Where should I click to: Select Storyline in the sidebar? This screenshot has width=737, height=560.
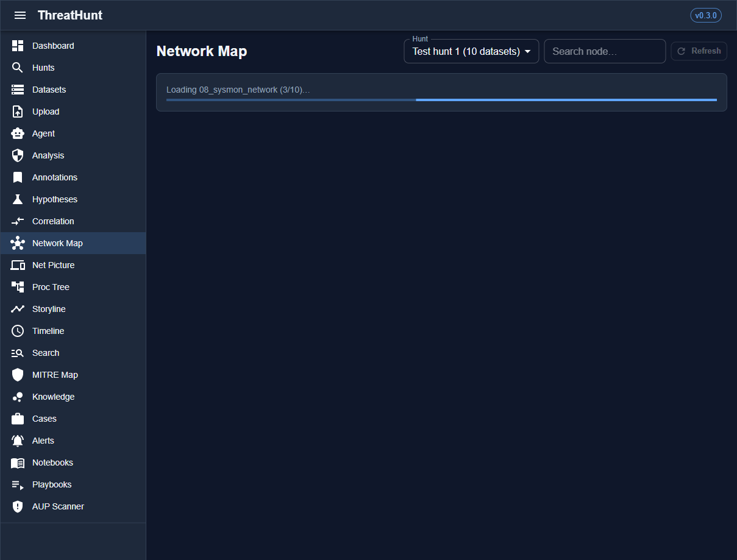click(49, 309)
